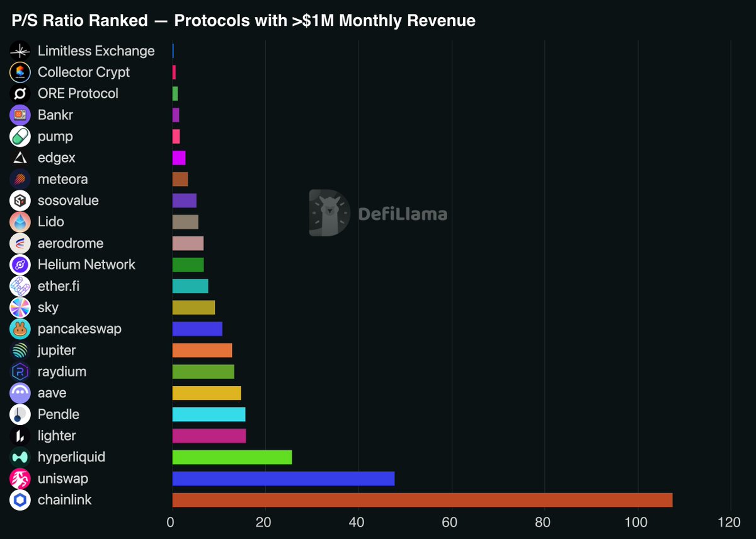Click the x-axis value '100'
Image resolution: width=756 pixels, height=539 pixels.
(636, 522)
